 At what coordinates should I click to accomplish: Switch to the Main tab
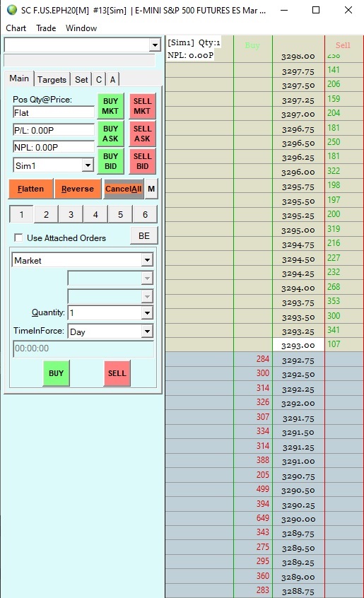coord(19,78)
